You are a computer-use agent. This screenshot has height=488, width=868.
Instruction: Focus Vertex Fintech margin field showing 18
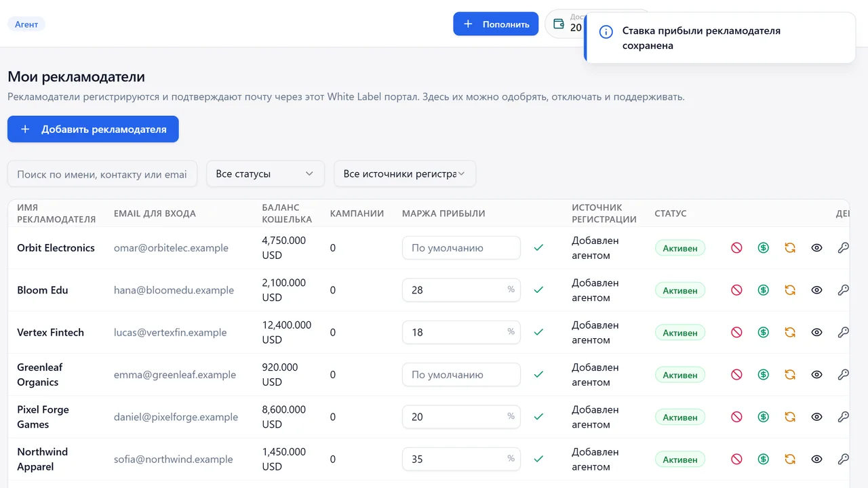point(461,333)
